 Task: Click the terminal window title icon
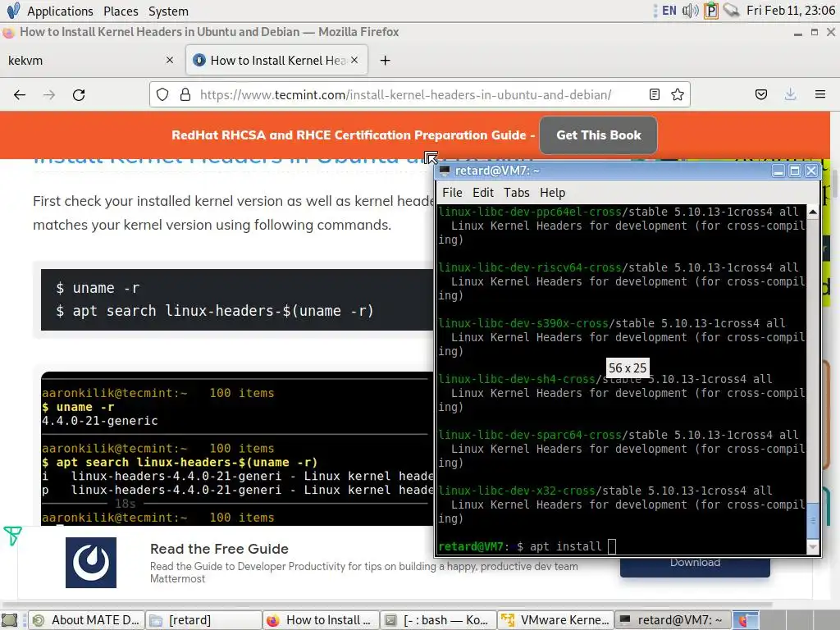pos(444,171)
